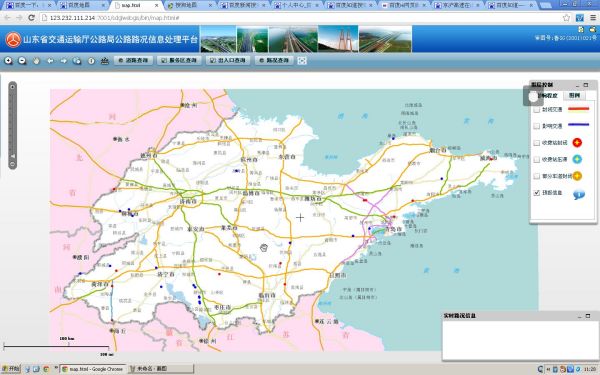
Task: Go to next map view arrow
Action: (64, 61)
